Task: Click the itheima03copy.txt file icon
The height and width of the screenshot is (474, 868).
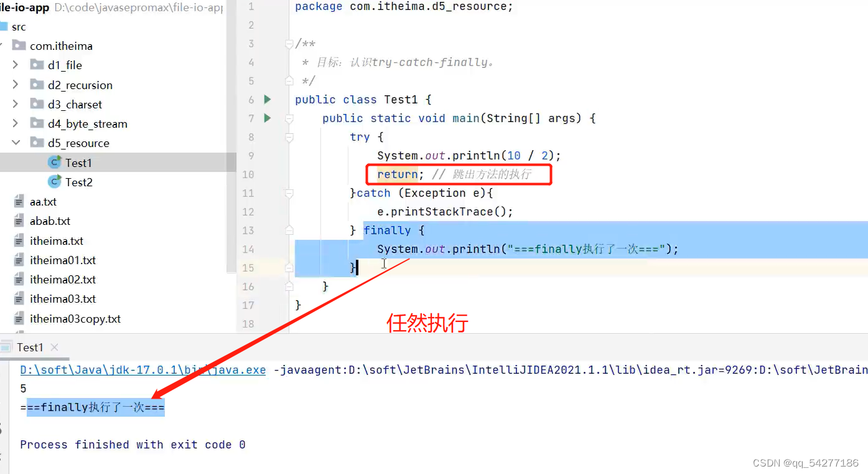Action: 19,318
